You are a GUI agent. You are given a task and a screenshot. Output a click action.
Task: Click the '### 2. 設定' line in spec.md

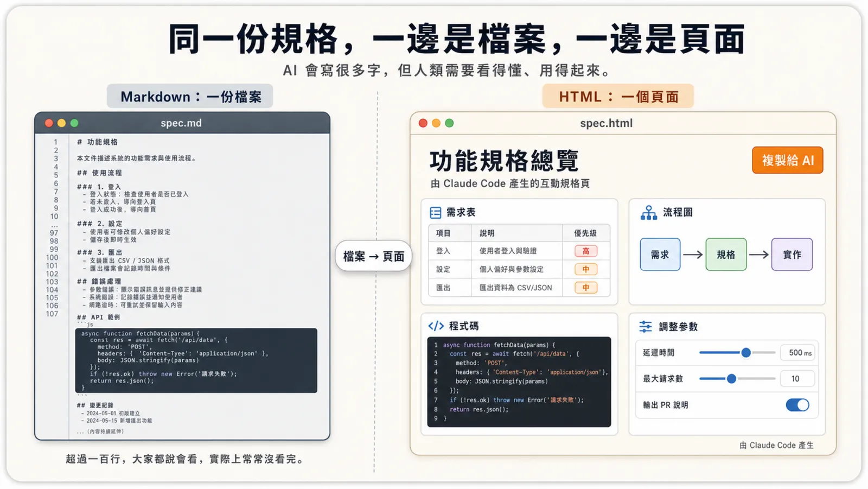(x=100, y=224)
